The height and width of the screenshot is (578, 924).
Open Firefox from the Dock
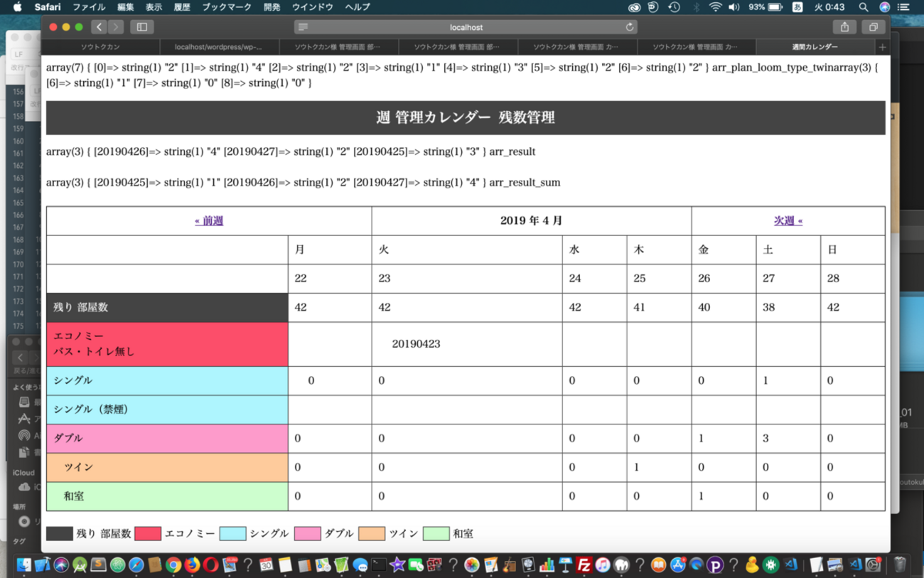tap(192, 565)
